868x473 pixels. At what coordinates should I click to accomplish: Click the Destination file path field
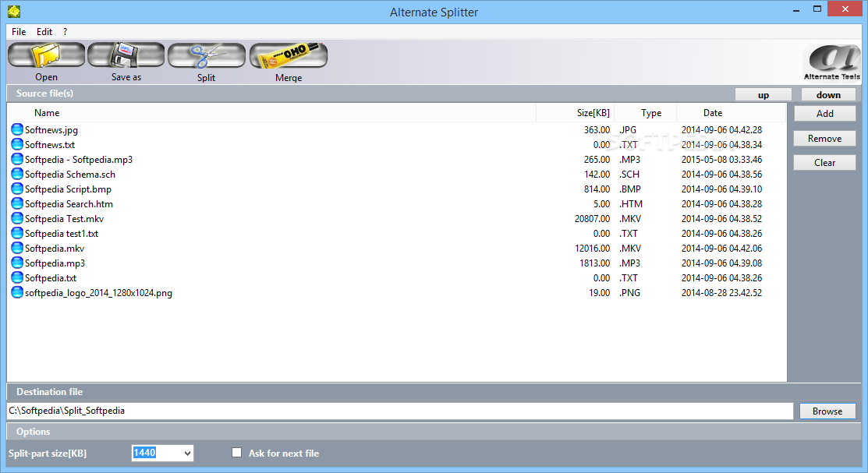click(399, 411)
